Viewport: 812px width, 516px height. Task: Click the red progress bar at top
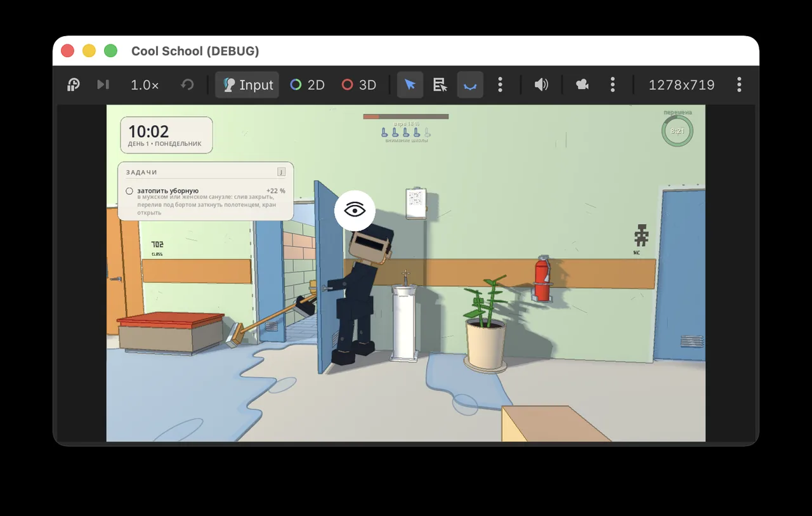[x=406, y=117]
